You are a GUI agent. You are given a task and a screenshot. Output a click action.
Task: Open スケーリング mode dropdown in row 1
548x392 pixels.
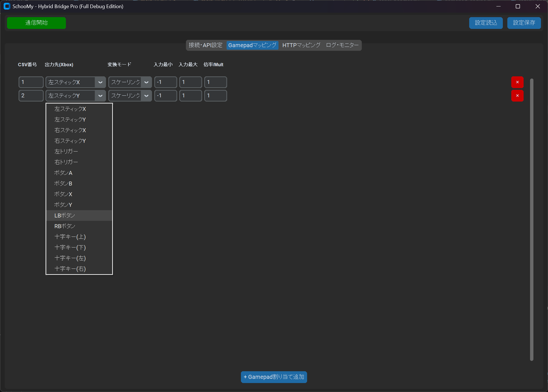pyautogui.click(x=130, y=82)
